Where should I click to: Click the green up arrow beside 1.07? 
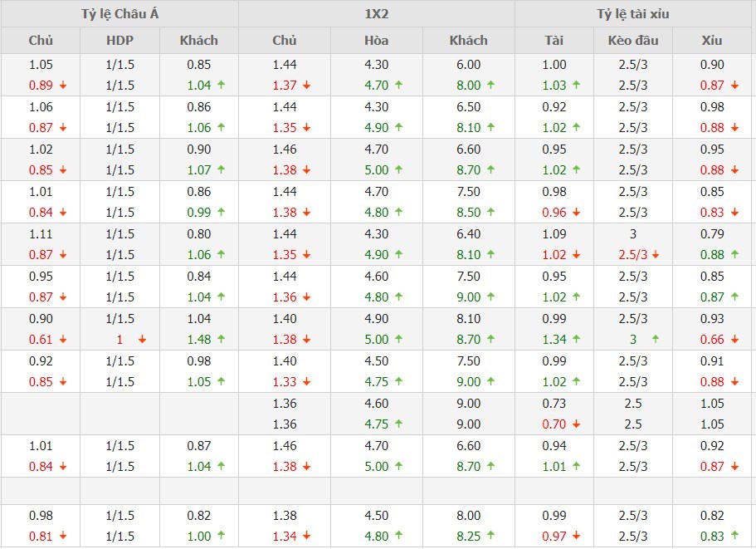pos(222,170)
